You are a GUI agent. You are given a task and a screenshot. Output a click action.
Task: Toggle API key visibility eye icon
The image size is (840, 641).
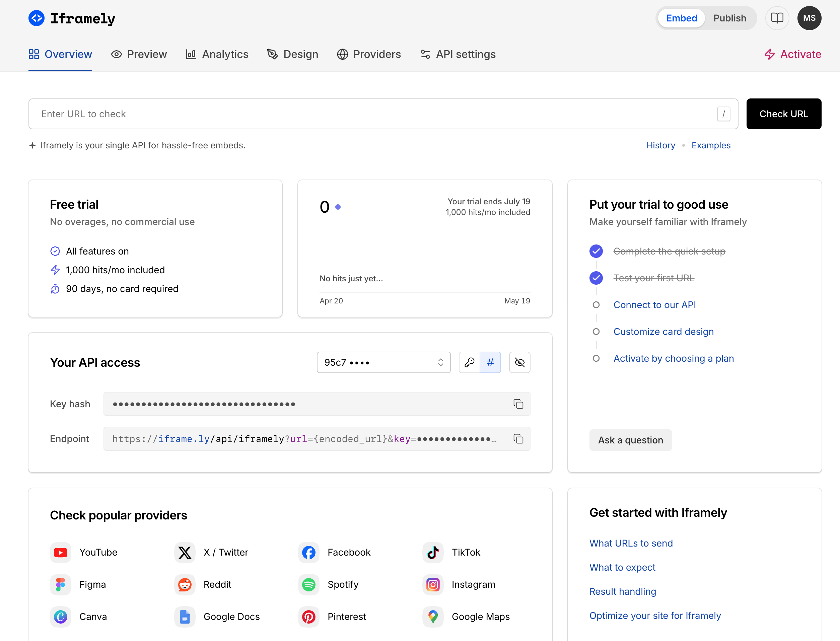pos(519,362)
